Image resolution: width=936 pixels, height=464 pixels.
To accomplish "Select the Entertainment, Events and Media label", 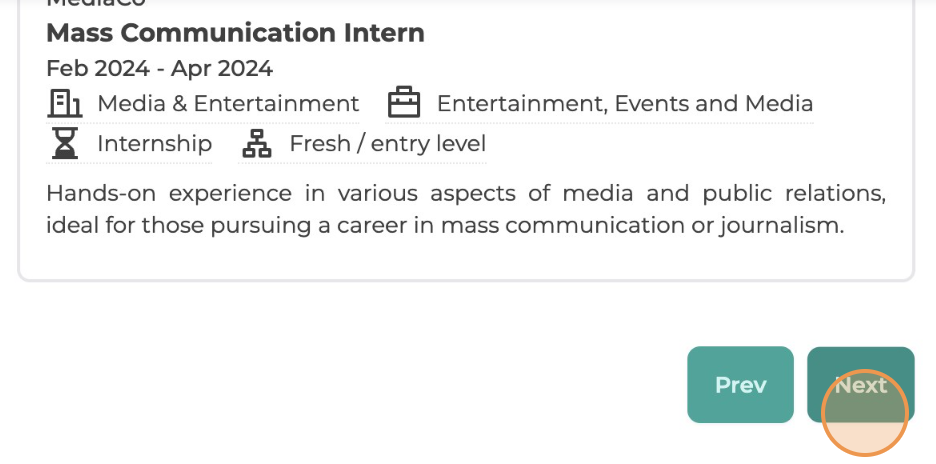I will [x=625, y=103].
